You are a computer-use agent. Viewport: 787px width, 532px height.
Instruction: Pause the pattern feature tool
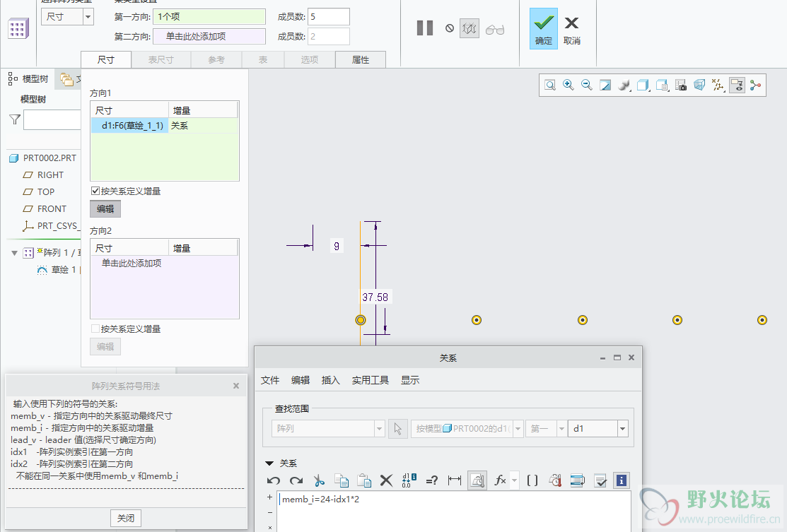425,28
